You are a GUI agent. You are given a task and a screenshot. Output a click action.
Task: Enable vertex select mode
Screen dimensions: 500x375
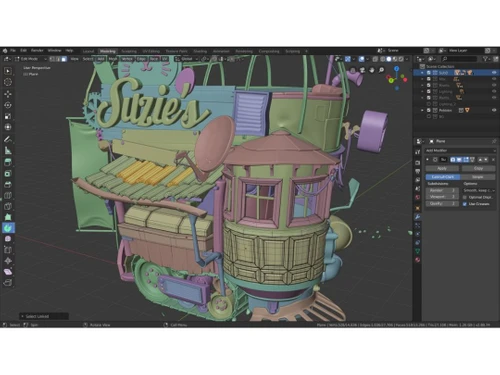click(x=52, y=59)
